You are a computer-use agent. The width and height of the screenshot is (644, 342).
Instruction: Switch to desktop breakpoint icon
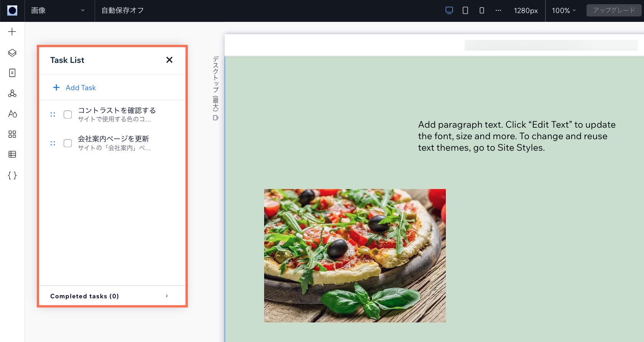pos(449,10)
